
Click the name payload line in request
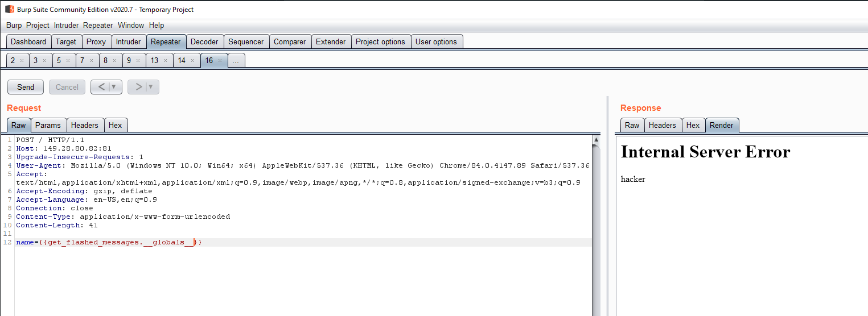(109, 243)
